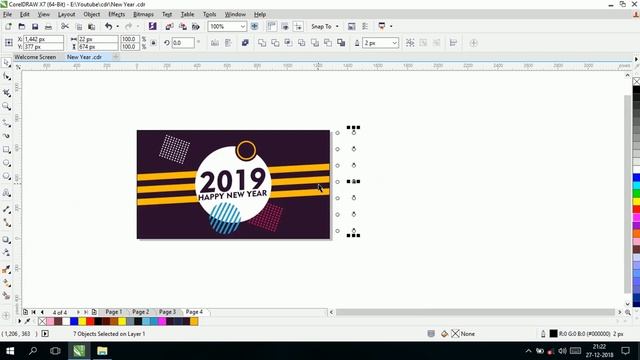640x360 pixels.
Task: Select the Drop Shadow tool
Action: tap(7, 240)
